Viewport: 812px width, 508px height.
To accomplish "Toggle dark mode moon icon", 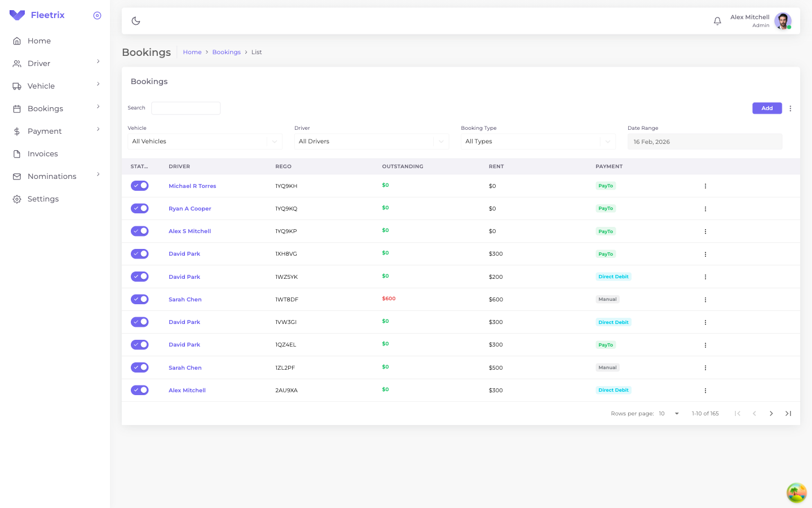I will [x=136, y=21].
